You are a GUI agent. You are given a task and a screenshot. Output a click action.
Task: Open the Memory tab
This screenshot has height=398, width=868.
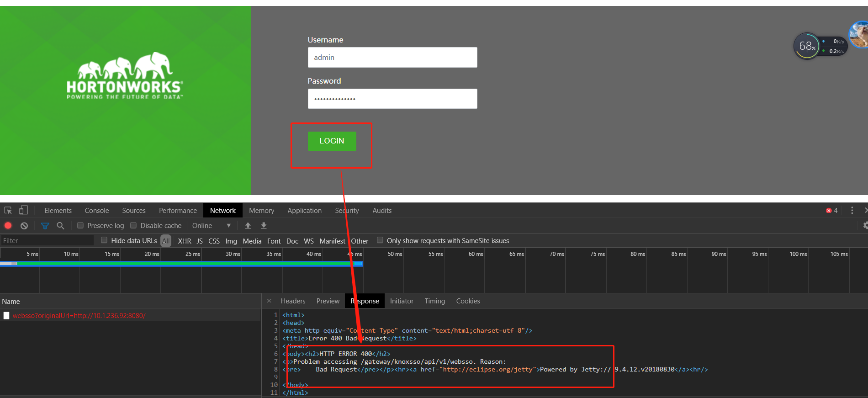[262, 210]
